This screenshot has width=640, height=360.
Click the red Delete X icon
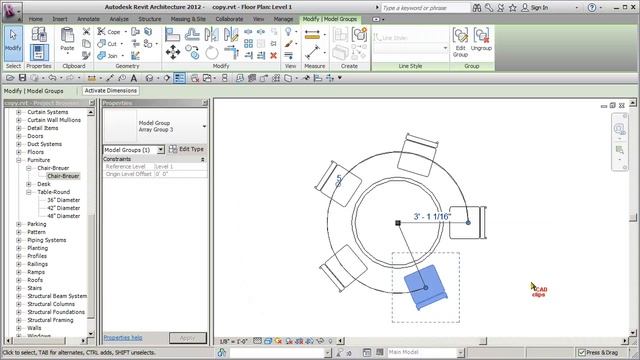(273, 56)
